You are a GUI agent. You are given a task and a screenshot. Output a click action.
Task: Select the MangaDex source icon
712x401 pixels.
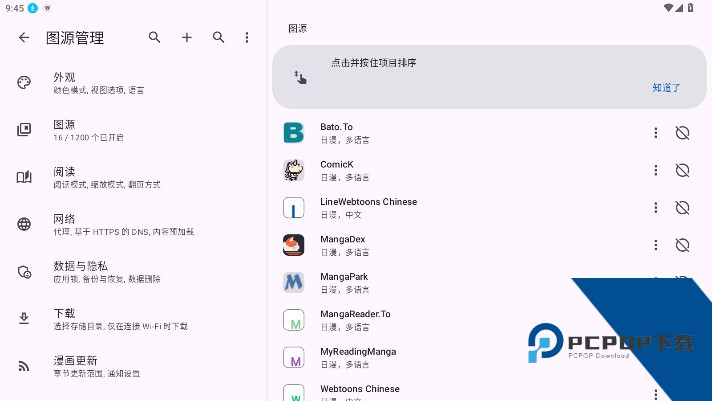293,245
